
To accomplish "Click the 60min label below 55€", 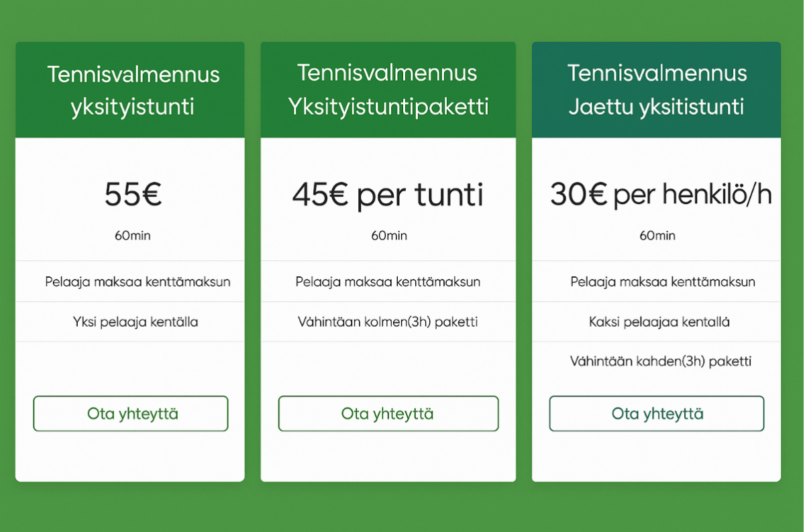I will pyautogui.click(x=132, y=235).
